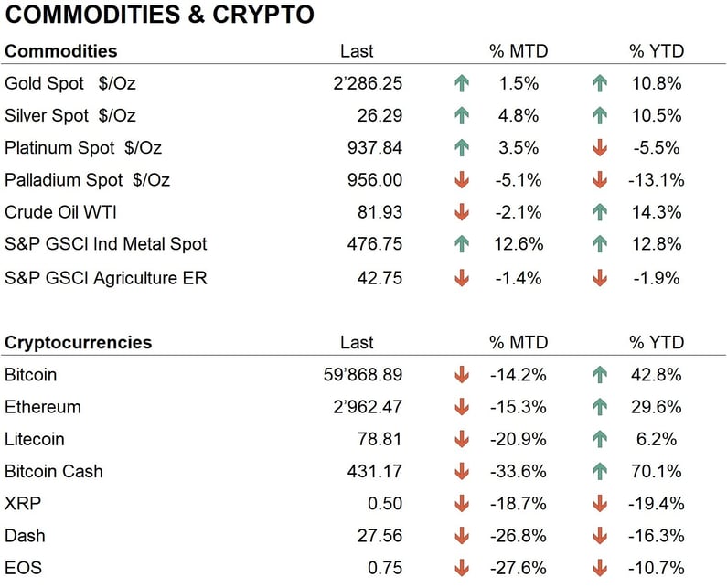Click Cryptocurrencies % YTD column header
727x588 pixels.
click(x=656, y=343)
